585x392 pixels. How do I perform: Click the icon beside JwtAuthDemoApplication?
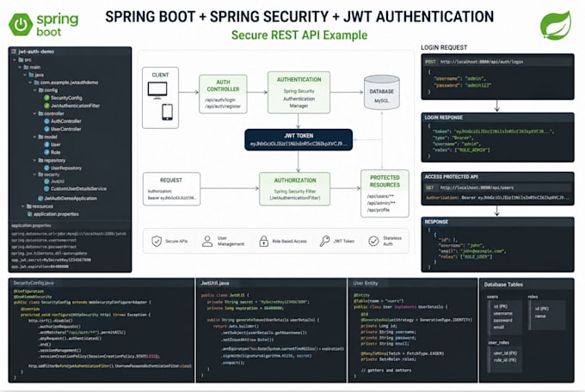click(40, 199)
